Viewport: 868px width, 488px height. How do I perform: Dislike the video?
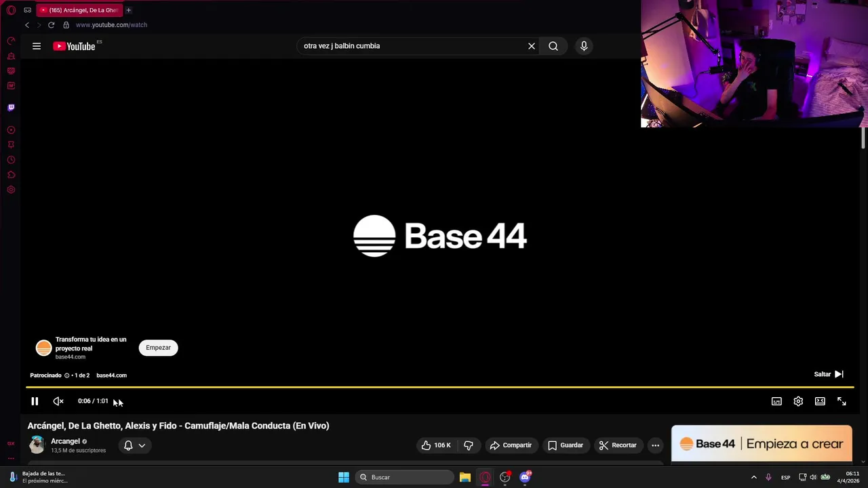(469, 445)
